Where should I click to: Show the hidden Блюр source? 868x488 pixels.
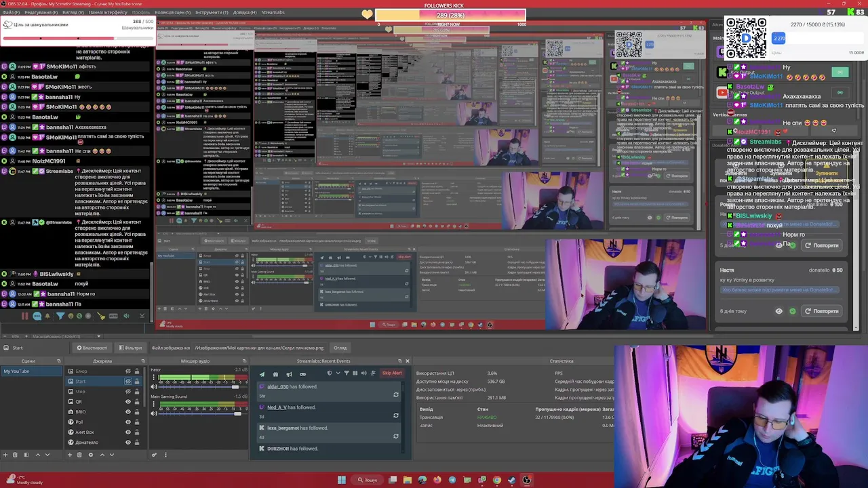coord(128,371)
